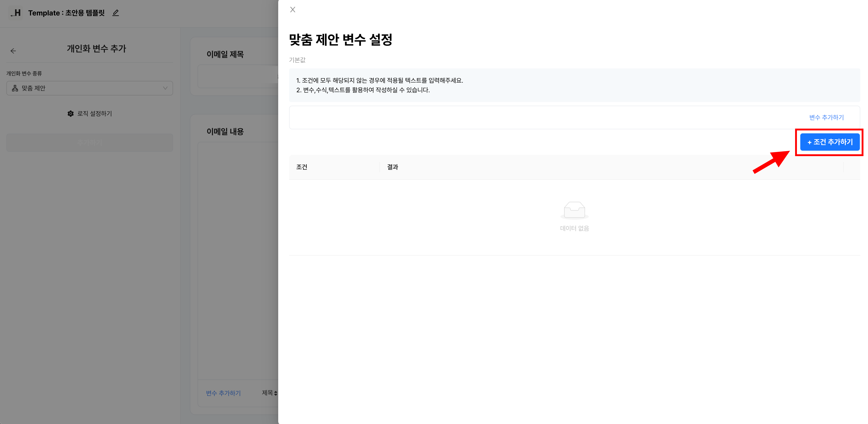868x424 pixels.
Task: Click 변수 추가하기 link under email content
Action: tap(223, 393)
